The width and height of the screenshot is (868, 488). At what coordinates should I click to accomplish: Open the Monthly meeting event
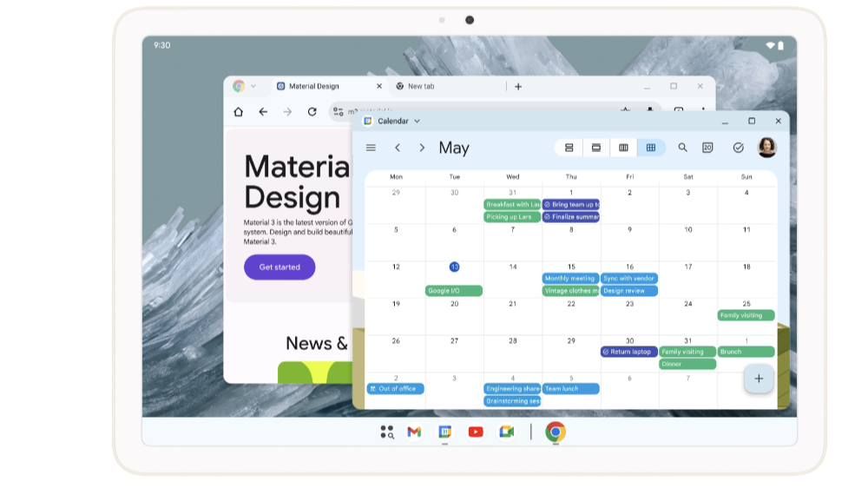tap(571, 279)
